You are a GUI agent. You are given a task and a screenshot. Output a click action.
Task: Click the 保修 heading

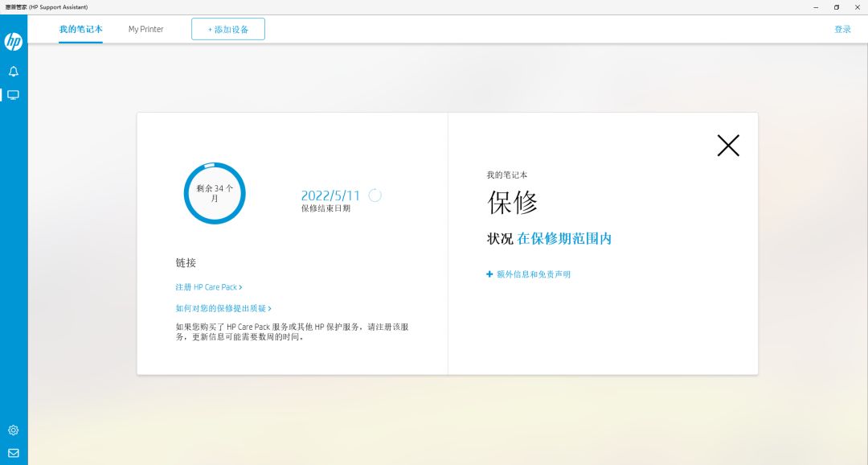[x=512, y=202]
